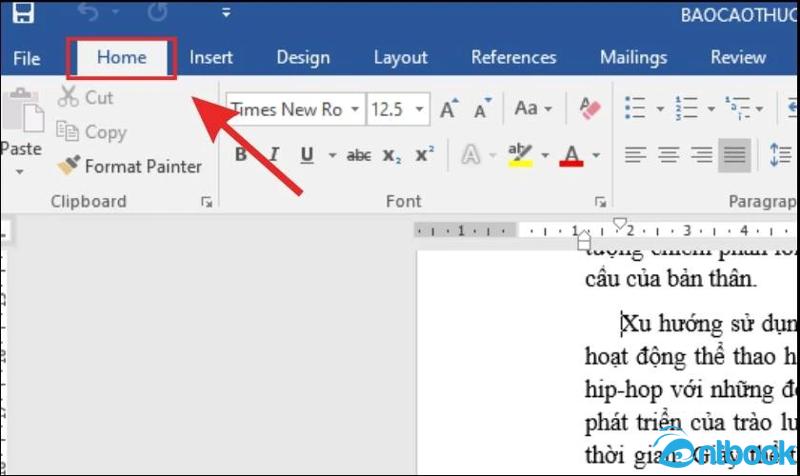Click the text 'cầu của bản thân.'

[x=670, y=280]
